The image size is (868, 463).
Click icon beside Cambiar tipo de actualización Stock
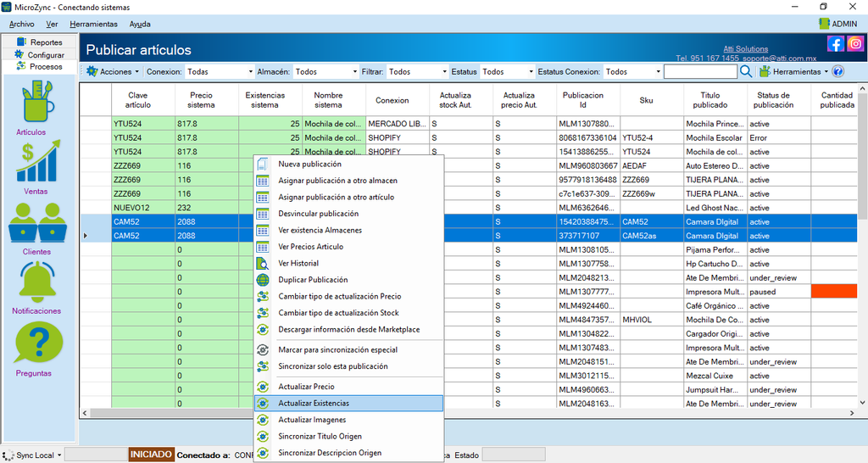(263, 313)
